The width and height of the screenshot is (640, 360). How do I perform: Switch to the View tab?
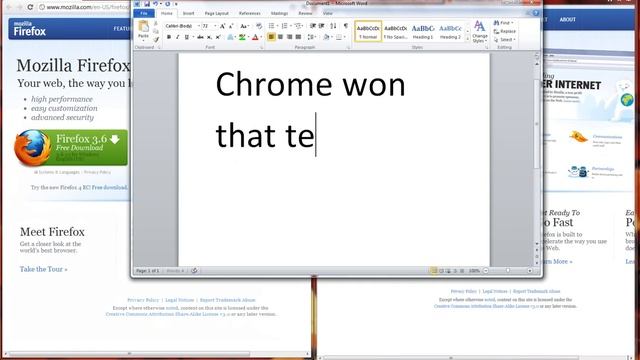click(328, 13)
